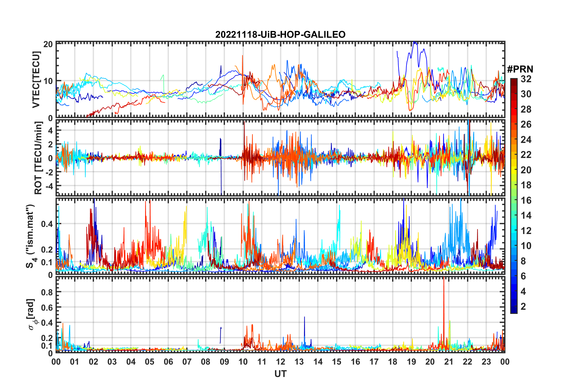
Task: Click the "17" hour label on the UT axis
Action: point(374,362)
